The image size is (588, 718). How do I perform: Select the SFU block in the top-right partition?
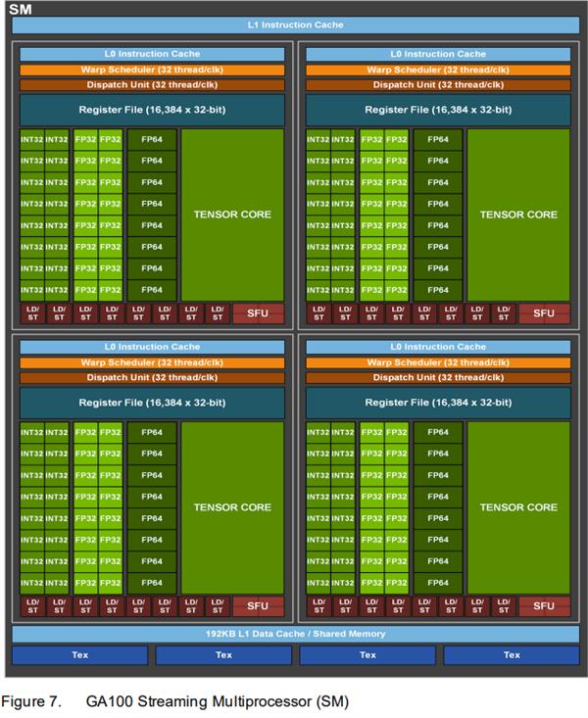[x=545, y=313]
